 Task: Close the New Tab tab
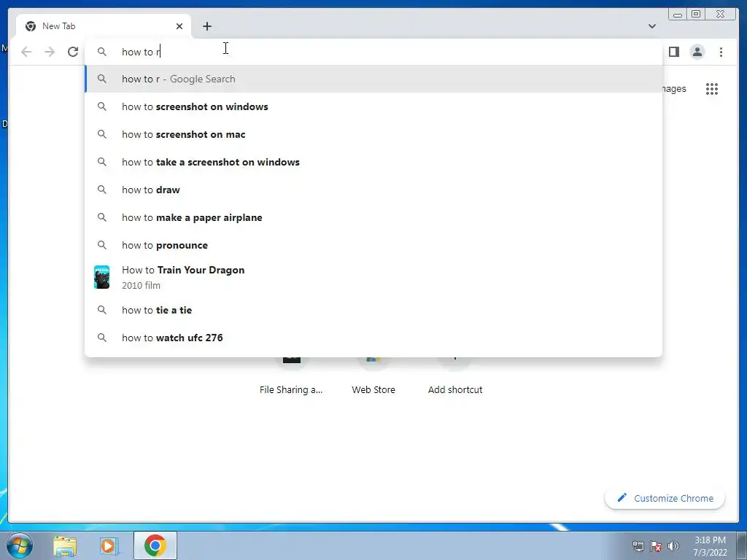pyautogui.click(x=179, y=26)
